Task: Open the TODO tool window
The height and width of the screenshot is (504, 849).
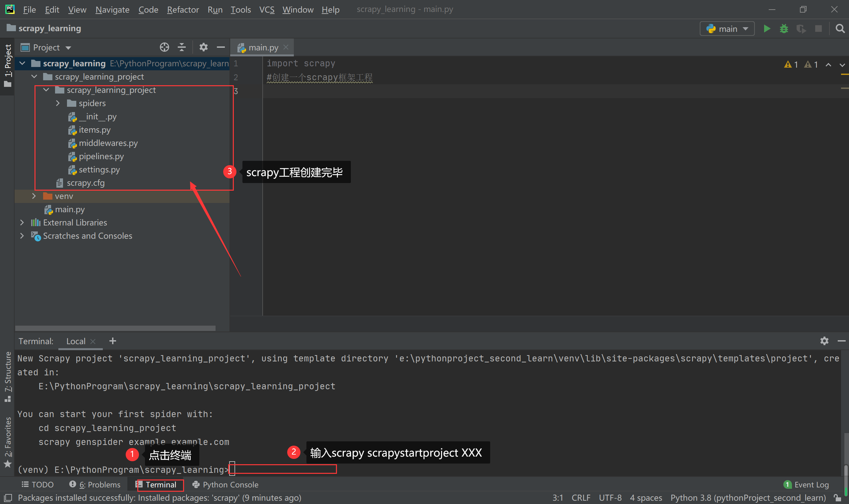Action: [x=38, y=485]
